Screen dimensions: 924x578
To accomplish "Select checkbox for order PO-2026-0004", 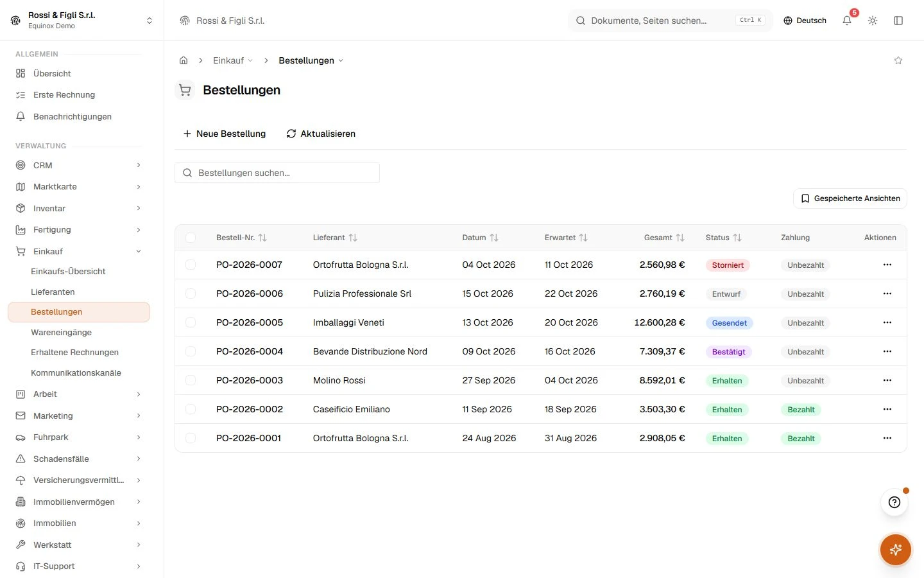I will click(191, 351).
